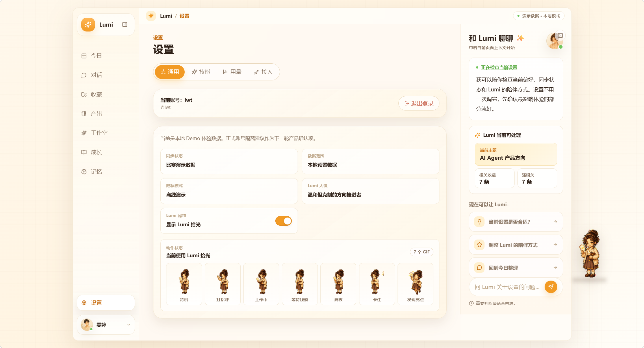Select 发现亮点 animation thumbnail
Image resolution: width=644 pixels, height=348 pixels.
point(415,284)
